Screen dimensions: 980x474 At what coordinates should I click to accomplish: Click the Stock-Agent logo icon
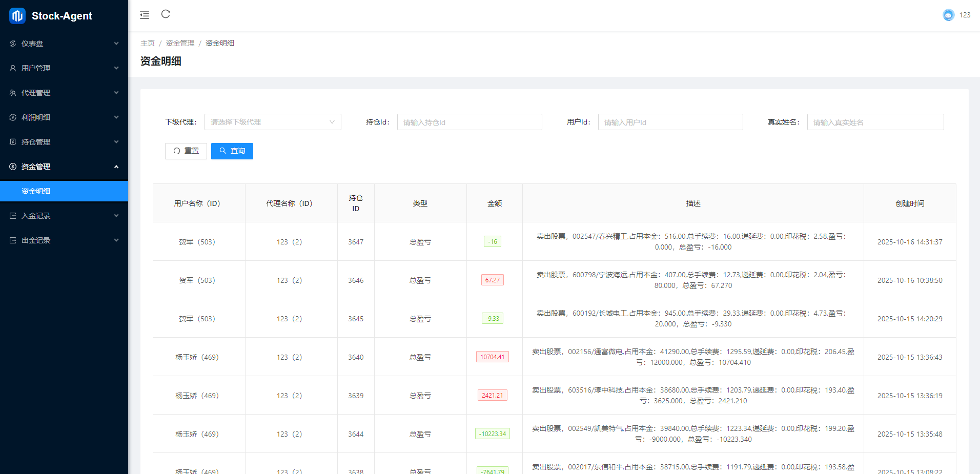(17, 16)
